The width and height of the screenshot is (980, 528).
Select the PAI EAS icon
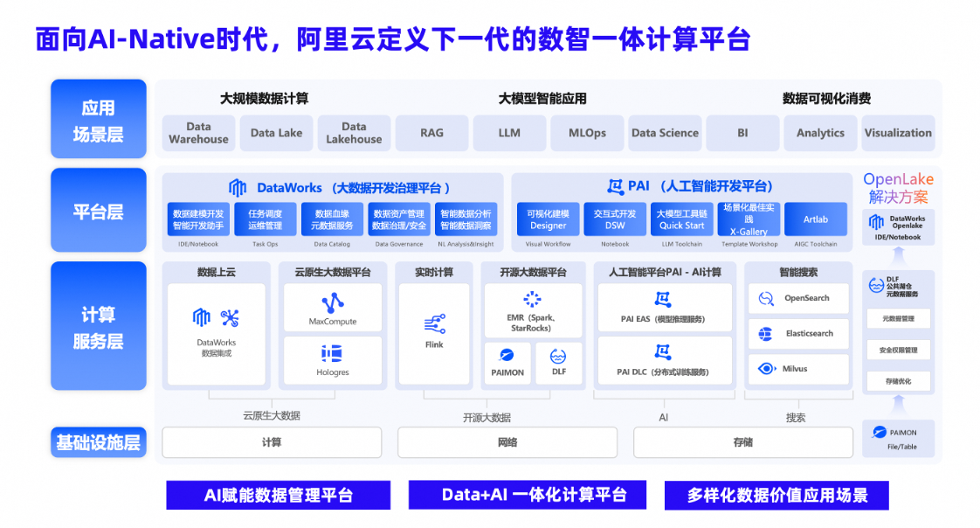(x=663, y=300)
